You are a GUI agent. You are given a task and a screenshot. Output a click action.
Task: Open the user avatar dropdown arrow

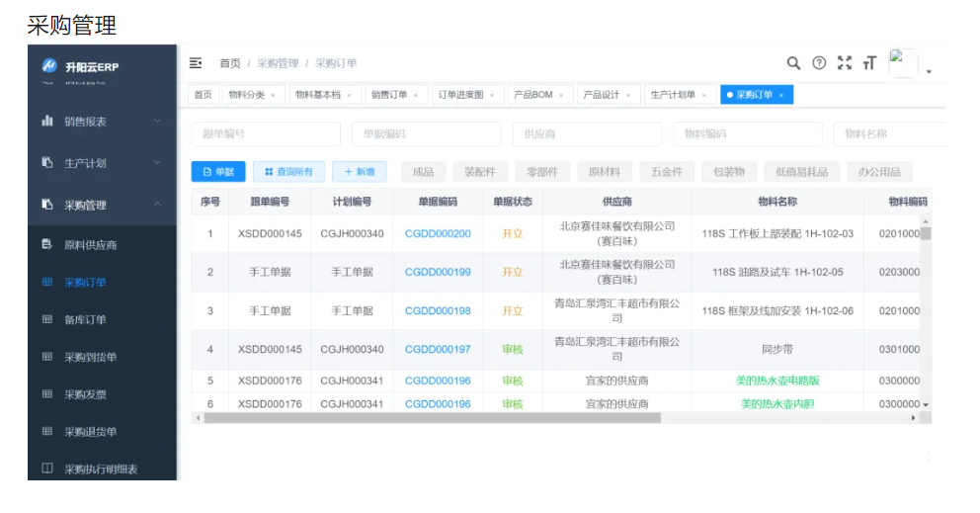929,71
